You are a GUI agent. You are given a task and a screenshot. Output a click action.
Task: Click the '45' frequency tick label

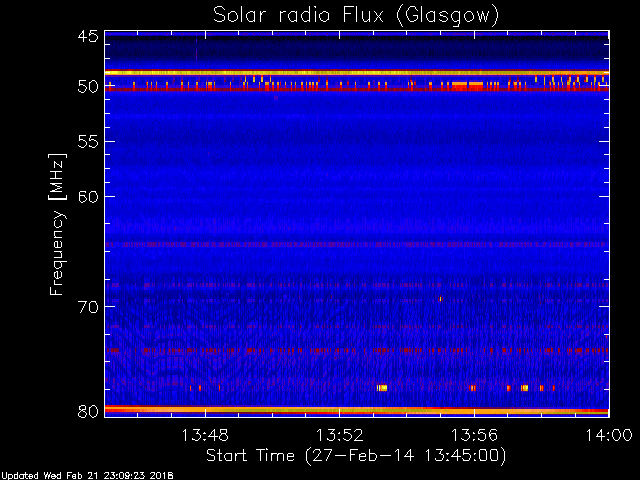(88, 36)
